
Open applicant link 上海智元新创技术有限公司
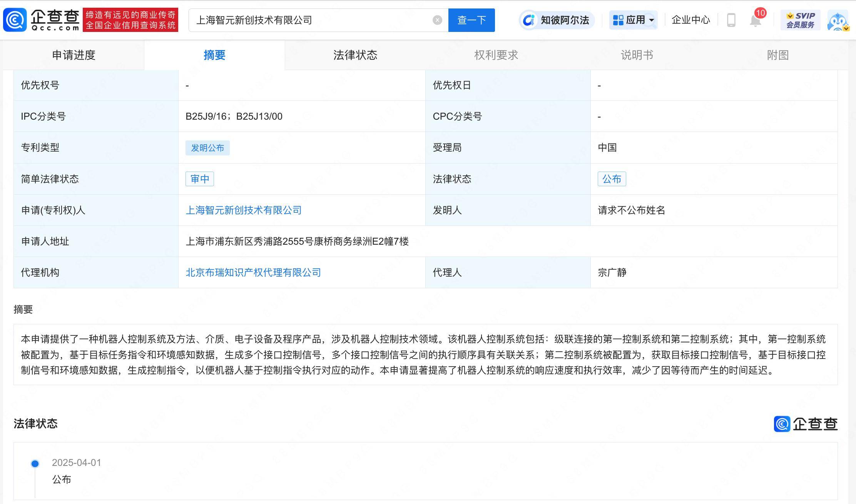coord(244,210)
